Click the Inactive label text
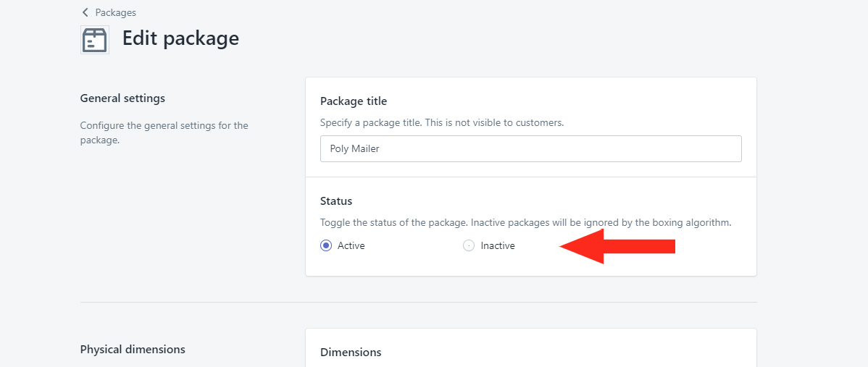Image resolution: width=868 pixels, height=367 pixels. pos(498,246)
